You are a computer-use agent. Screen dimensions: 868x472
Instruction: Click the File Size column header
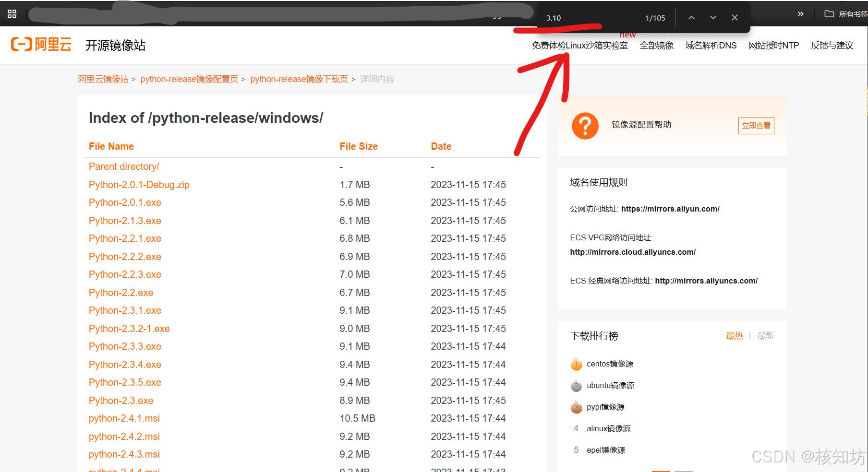pyautogui.click(x=359, y=146)
